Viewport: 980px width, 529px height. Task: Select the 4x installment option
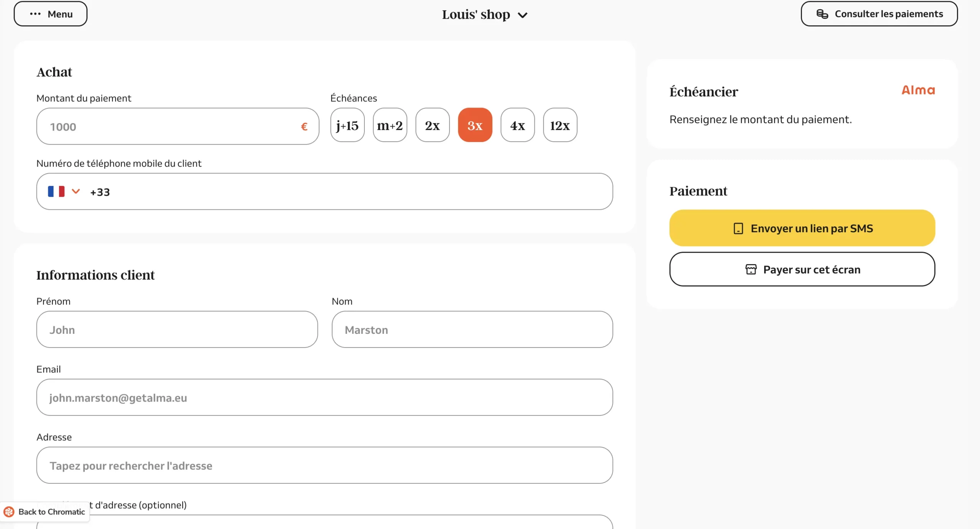point(517,125)
